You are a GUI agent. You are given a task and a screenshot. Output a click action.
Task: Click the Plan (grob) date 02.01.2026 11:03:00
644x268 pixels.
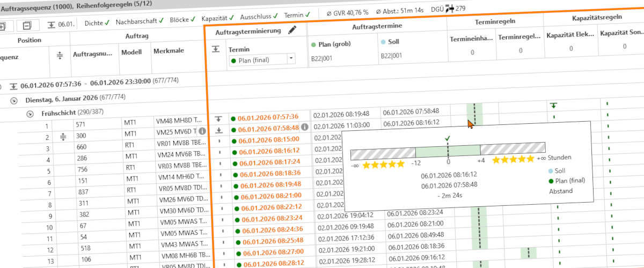(x=342, y=124)
